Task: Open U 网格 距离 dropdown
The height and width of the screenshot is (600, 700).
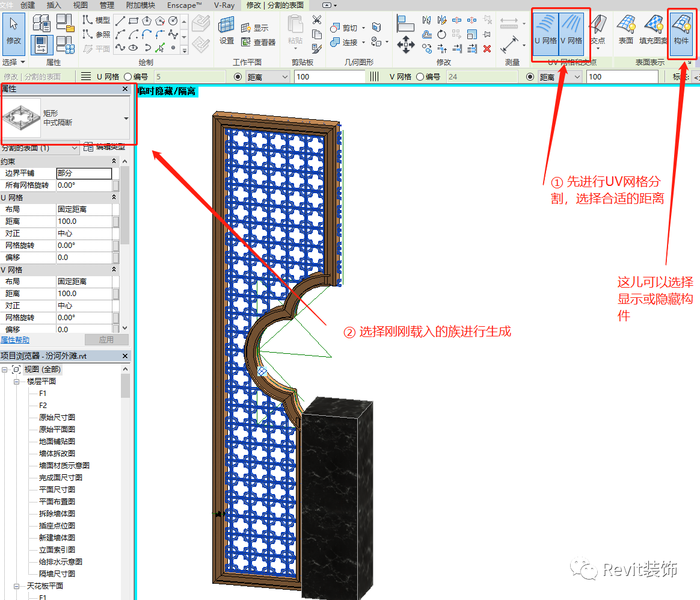Action: pos(268,77)
